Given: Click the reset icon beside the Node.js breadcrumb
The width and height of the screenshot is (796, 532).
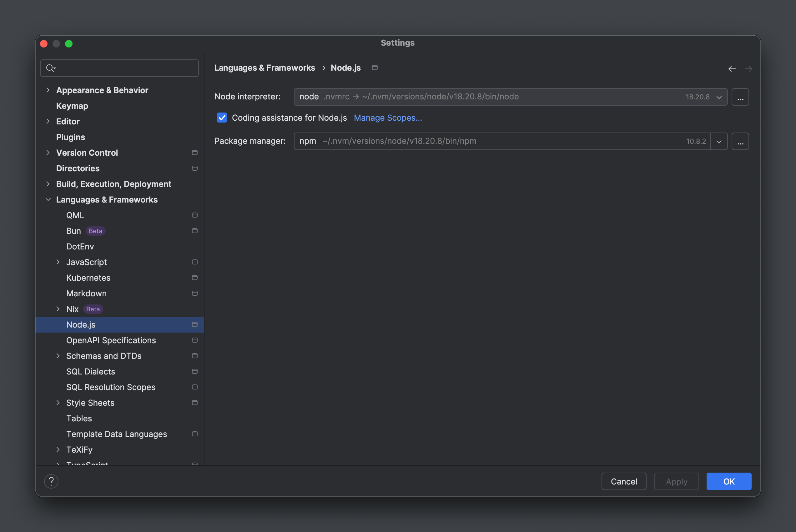Looking at the screenshot, I should (375, 68).
